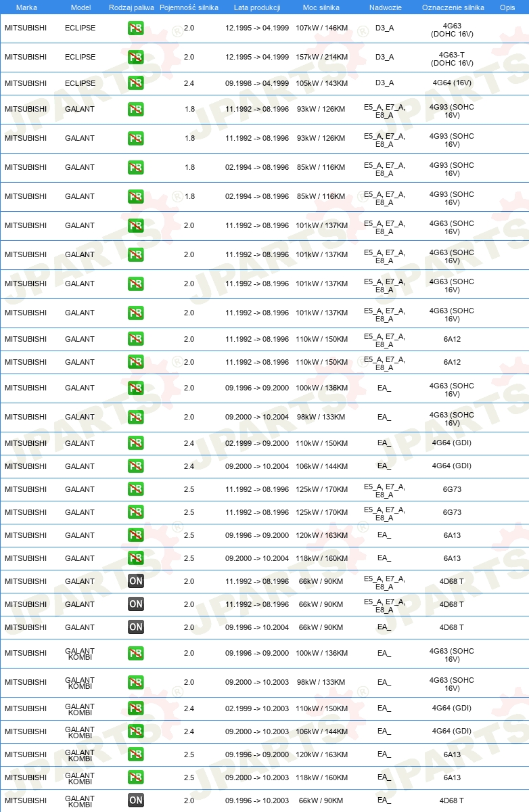Viewport: 529px width, 812px height.
Task: Click the ON diesel icon in the Galant Kombi row
Action: [x=136, y=800]
